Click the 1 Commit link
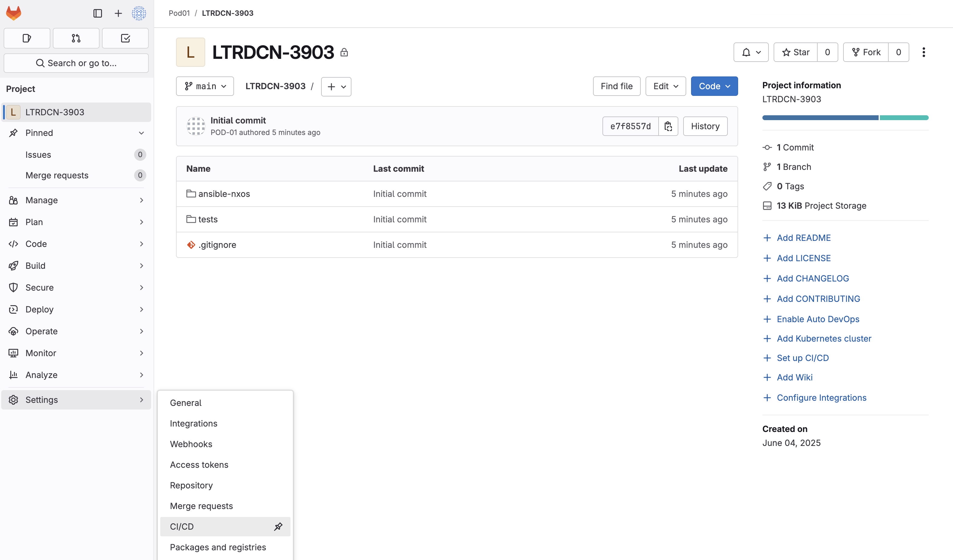This screenshot has height=560, width=953. coord(795,147)
